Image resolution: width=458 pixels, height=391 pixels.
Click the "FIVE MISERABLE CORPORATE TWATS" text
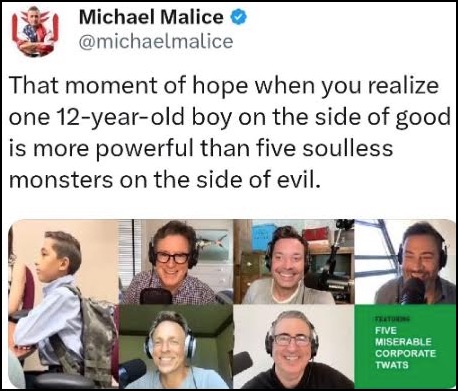[x=405, y=348]
